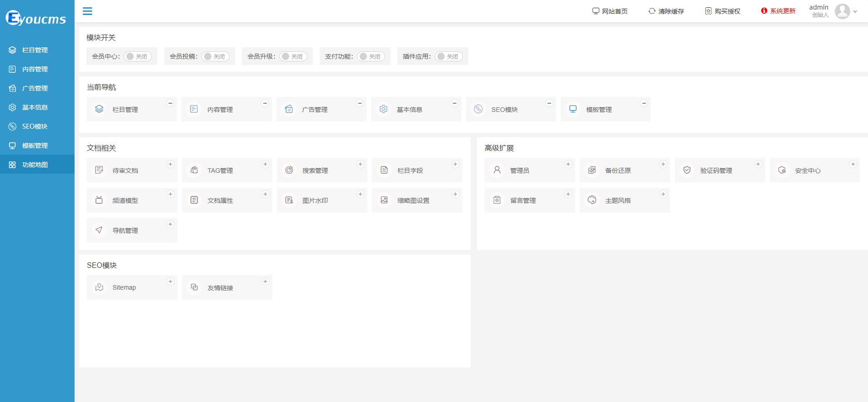Click the Eyoucms logo
Image resolution: width=868 pixels, height=402 pixels.
click(36, 18)
